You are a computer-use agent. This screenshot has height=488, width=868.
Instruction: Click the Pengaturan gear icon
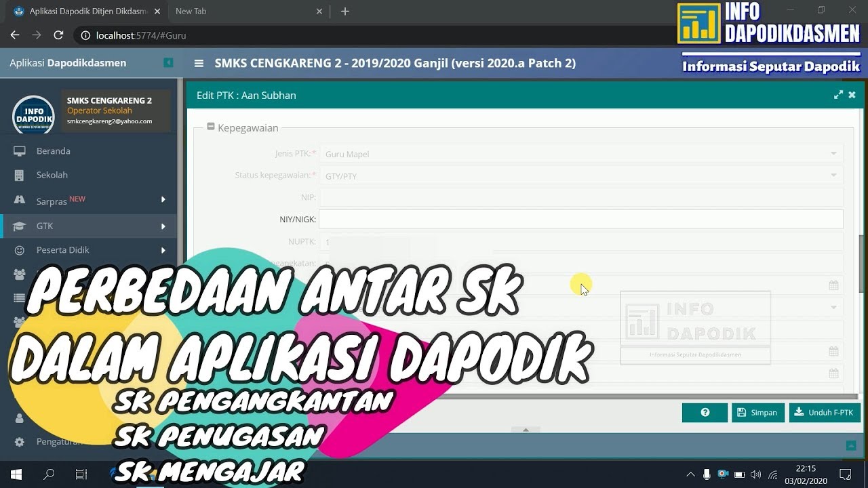pyautogui.click(x=20, y=442)
